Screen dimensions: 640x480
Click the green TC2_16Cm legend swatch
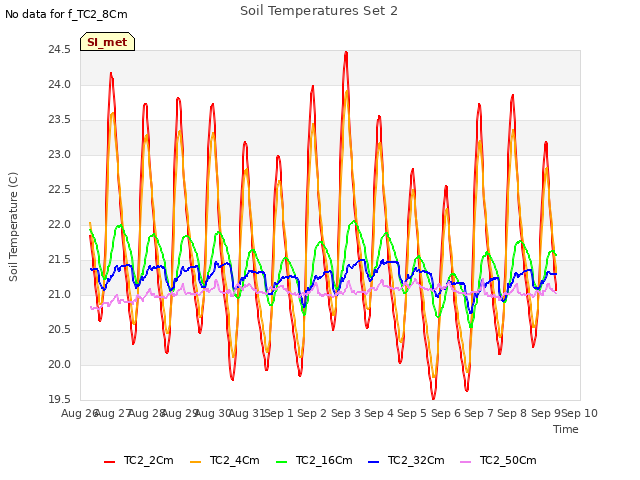pos(282,462)
